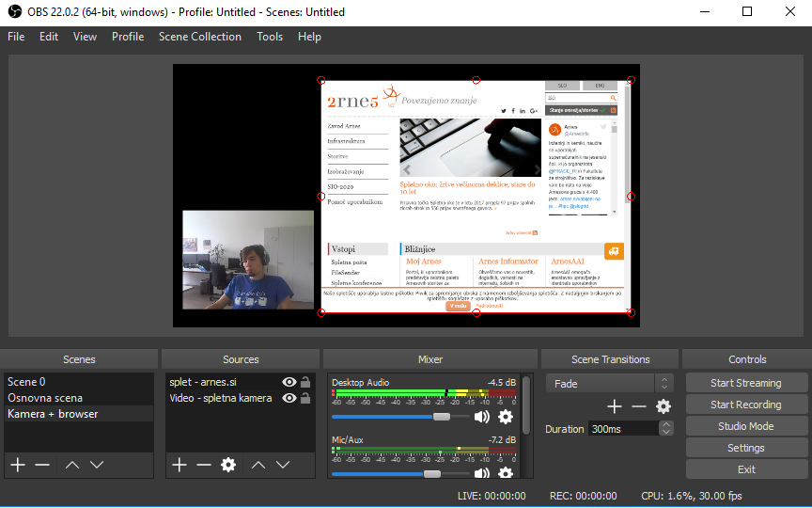Open source properties gear in Sources panel

pos(228,465)
